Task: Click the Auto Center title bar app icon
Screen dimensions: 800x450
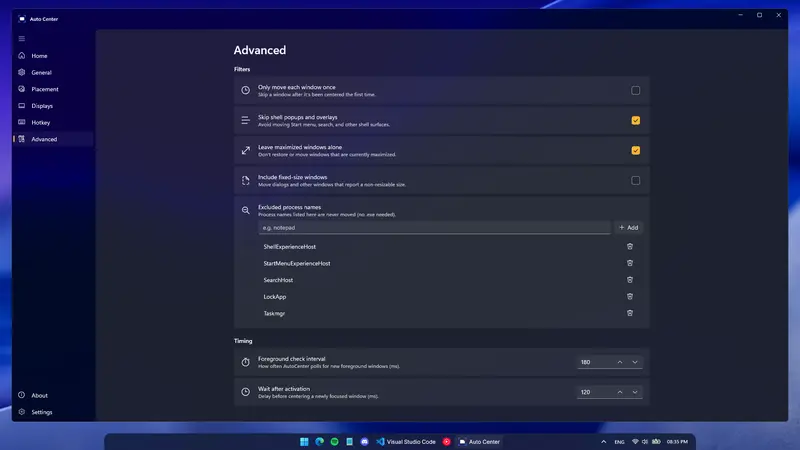Action: pos(22,19)
